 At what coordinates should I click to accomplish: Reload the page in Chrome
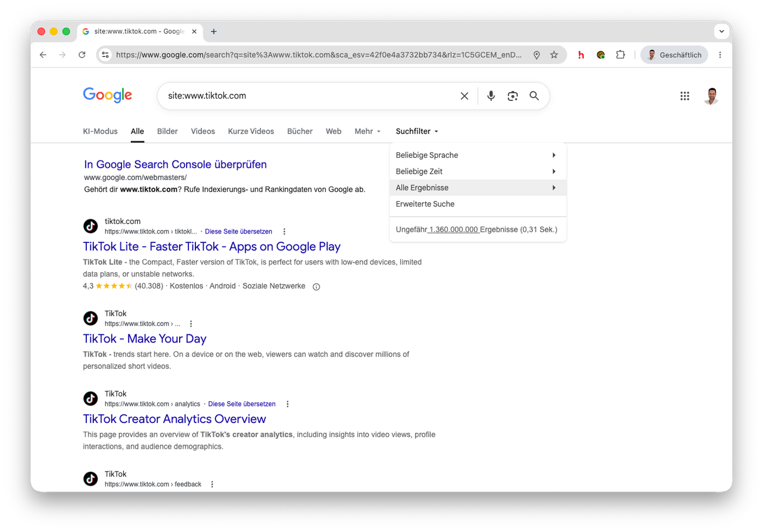(x=82, y=55)
